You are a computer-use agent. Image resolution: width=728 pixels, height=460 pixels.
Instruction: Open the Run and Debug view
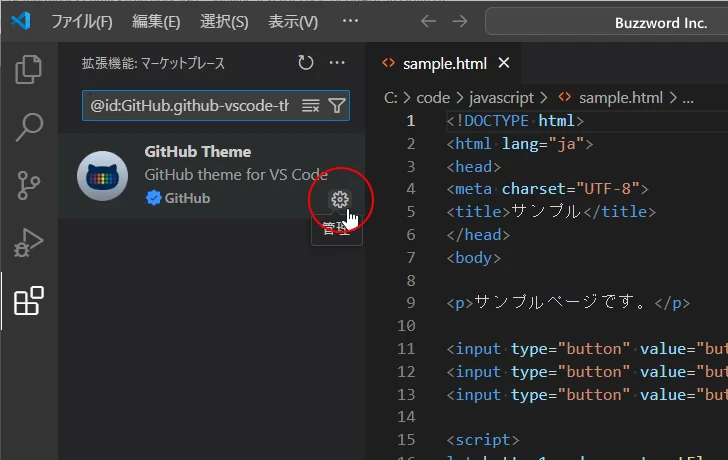29,243
